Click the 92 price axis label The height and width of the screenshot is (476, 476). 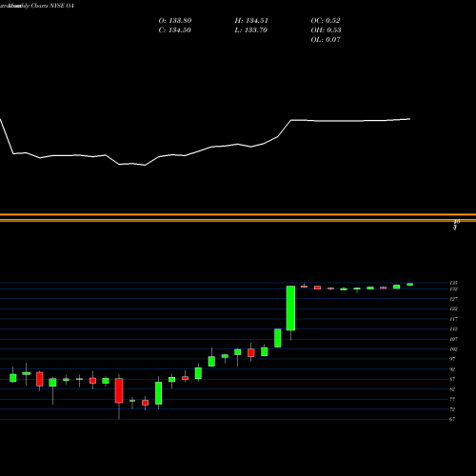[x=452, y=369]
